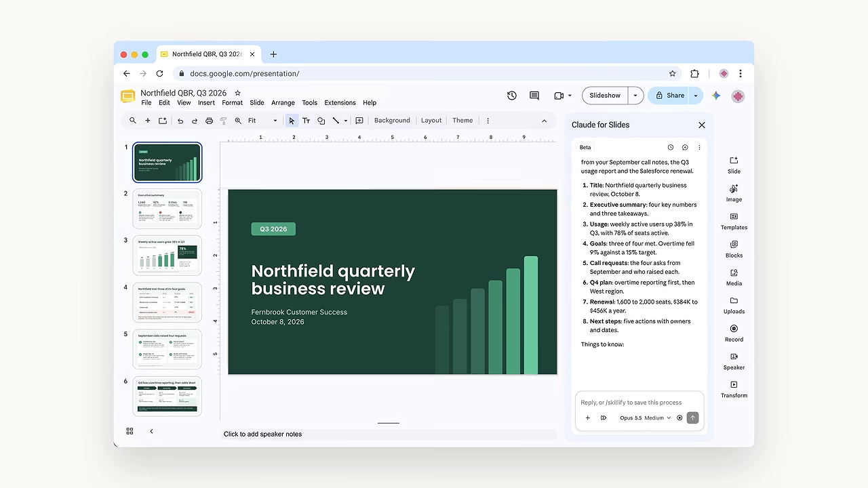Image resolution: width=868 pixels, height=488 pixels.
Task: Select slide 3 thumbnail about weekly active users
Action: 167,256
